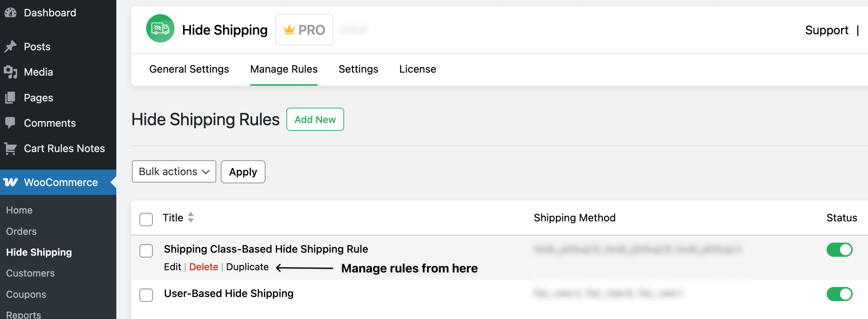Click the PRO badge dropdown area
The height and width of the screenshot is (319, 868).
click(x=304, y=30)
